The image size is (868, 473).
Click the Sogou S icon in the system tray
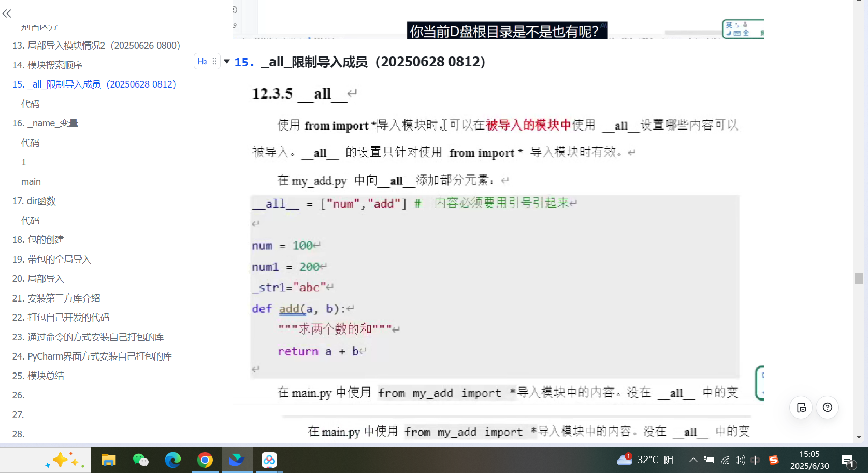coord(774,460)
